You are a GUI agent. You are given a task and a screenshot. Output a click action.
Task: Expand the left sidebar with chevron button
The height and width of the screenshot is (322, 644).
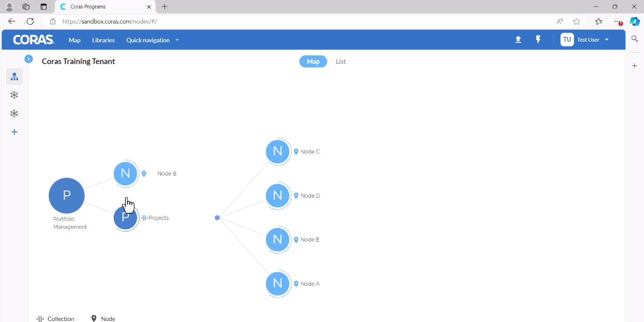[x=29, y=59]
